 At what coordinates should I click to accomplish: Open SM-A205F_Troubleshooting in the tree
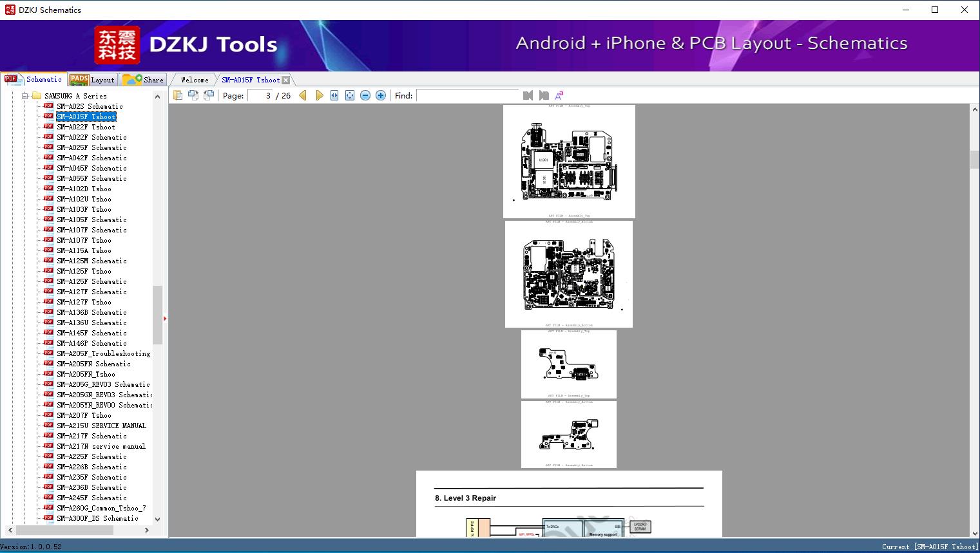tap(103, 353)
